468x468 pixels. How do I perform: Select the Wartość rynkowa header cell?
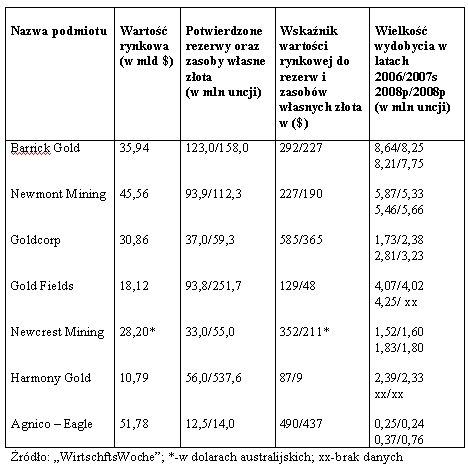click(146, 46)
